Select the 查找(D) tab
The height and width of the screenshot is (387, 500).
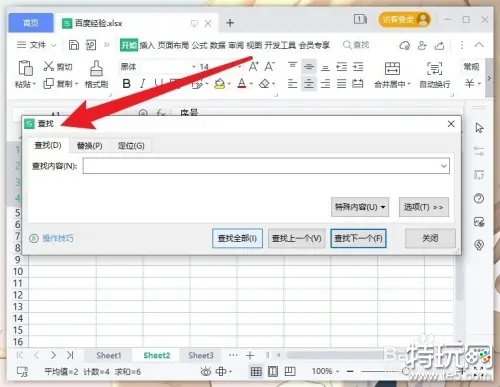coord(48,145)
